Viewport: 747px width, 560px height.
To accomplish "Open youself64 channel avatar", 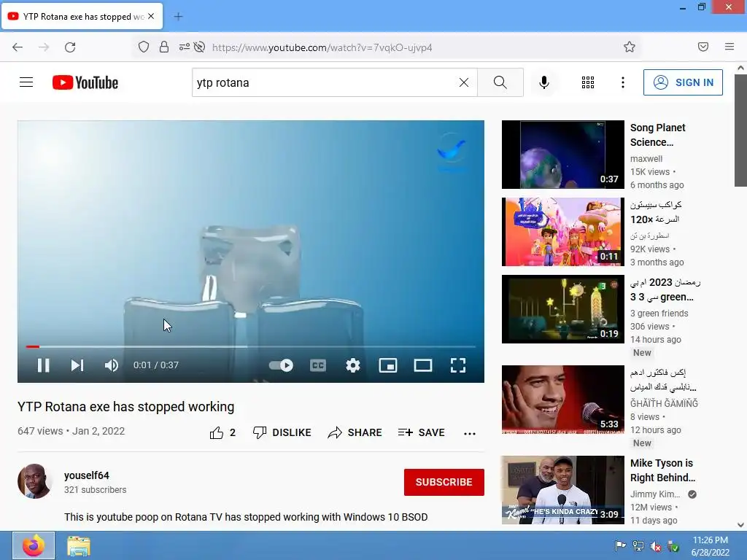I will pos(35,481).
